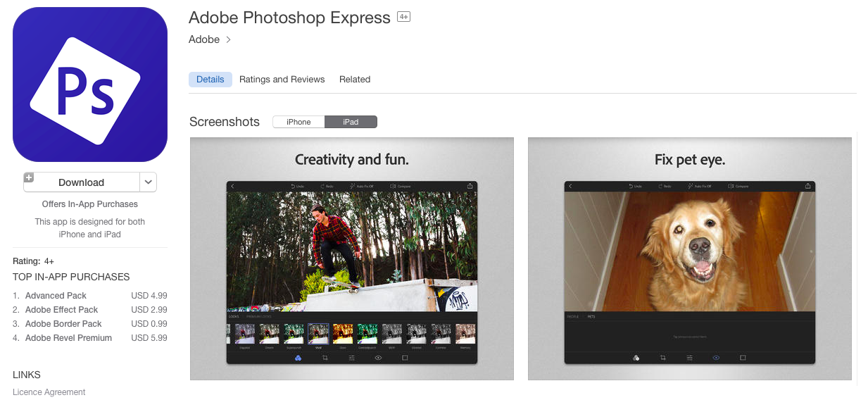Click the "Creativity and fun." heading
Image resolution: width=868 pixels, height=400 pixels.
tap(352, 160)
